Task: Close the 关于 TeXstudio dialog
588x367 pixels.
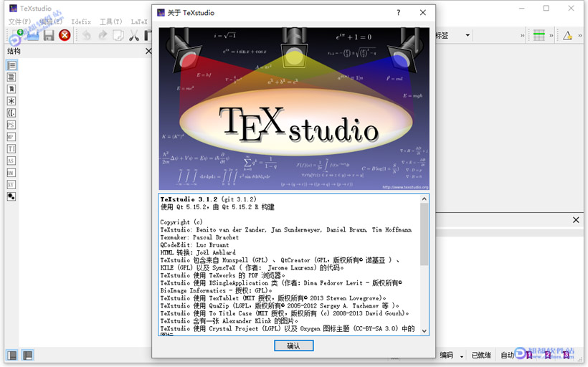Action: tap(422, 13)
